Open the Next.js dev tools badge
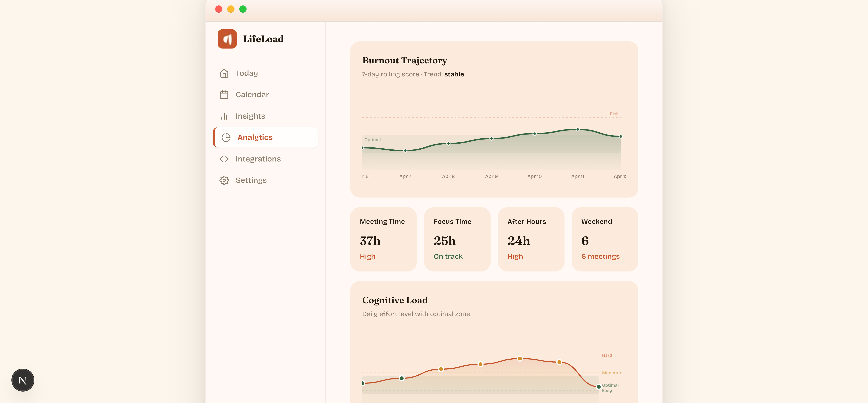This screenshot has width=868, height=403. (x=23, y=380)
